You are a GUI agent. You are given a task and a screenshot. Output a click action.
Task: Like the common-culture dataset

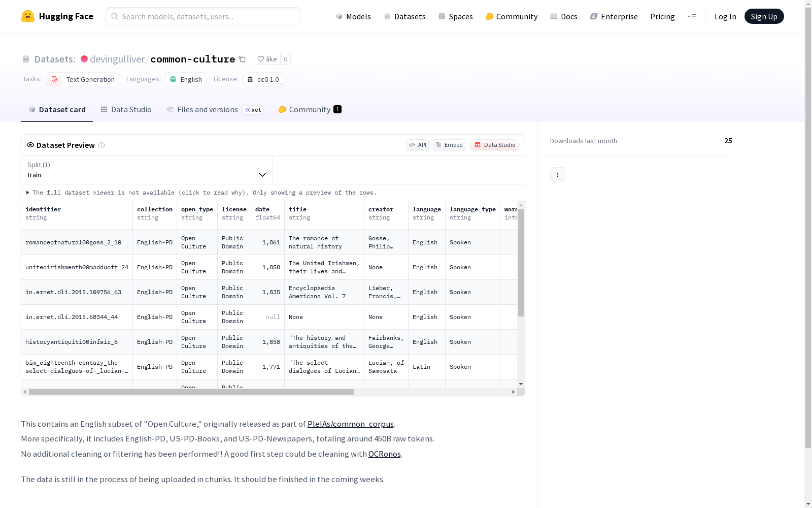coord(267,59)
